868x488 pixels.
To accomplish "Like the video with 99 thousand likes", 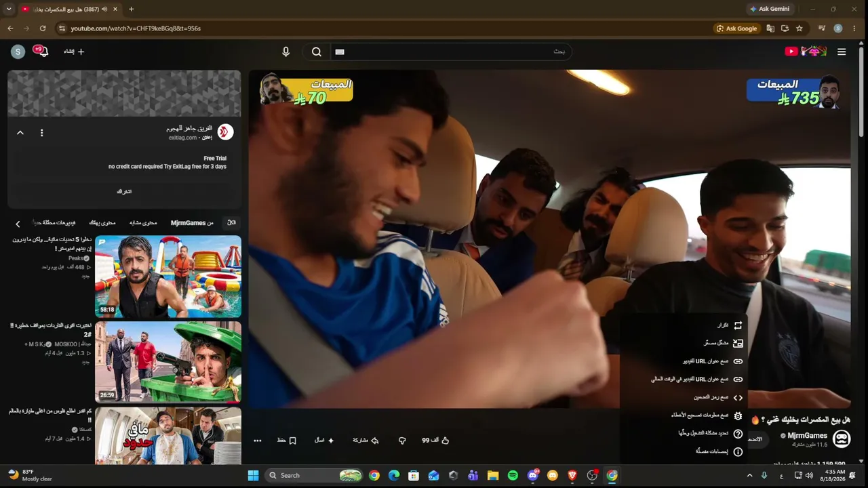I will click(x=436, y=441).
